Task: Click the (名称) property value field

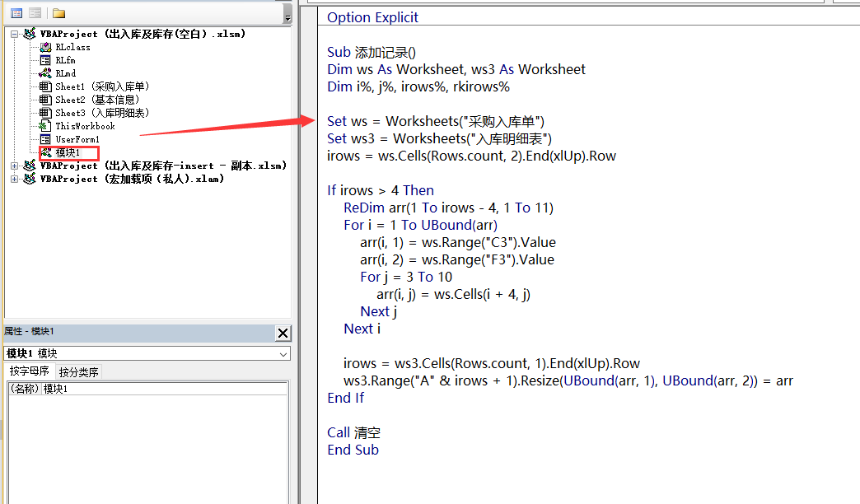Action: (164, 389)
